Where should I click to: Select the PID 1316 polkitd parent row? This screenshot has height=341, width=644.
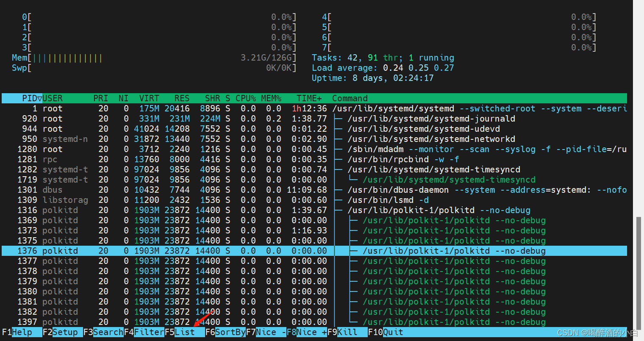(314, 210)
